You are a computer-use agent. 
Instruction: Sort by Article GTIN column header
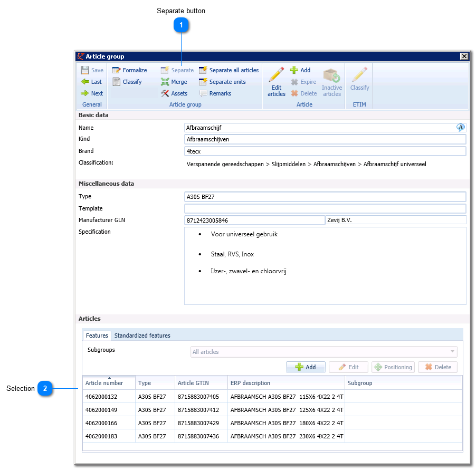coord(201,383)
